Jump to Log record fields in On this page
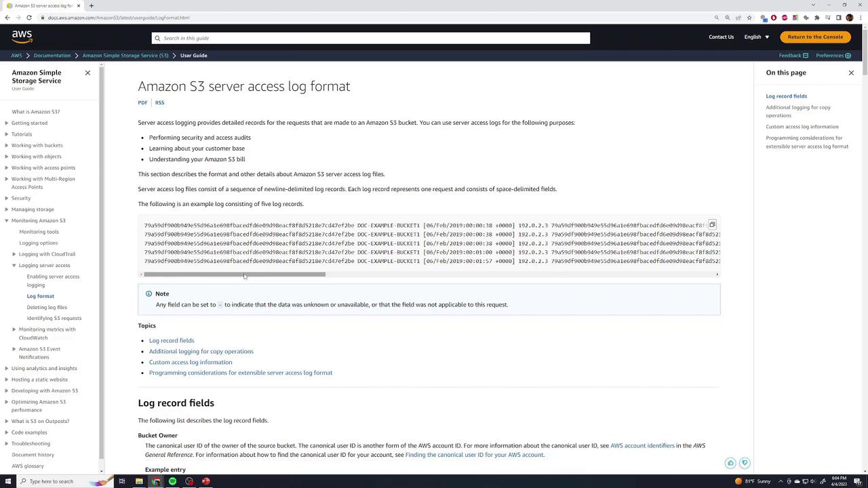Screen dimensions: 868x488 [787, 96]
